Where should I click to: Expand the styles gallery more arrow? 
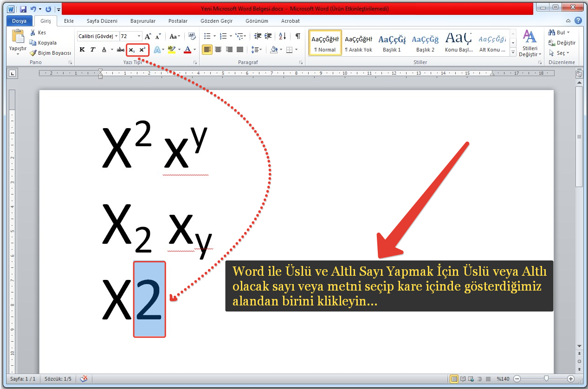pyautogui.click(x=513, y=52)
